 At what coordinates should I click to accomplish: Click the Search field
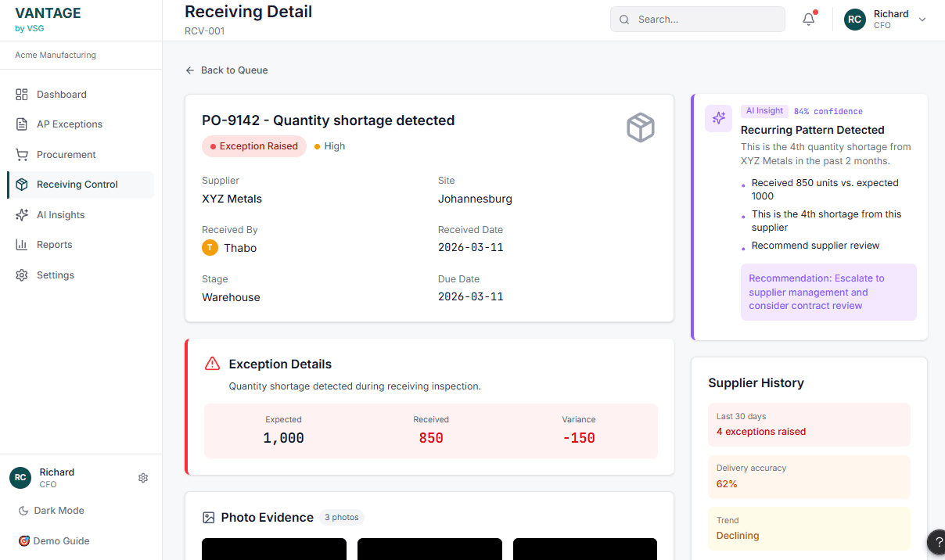coord(696,19)
